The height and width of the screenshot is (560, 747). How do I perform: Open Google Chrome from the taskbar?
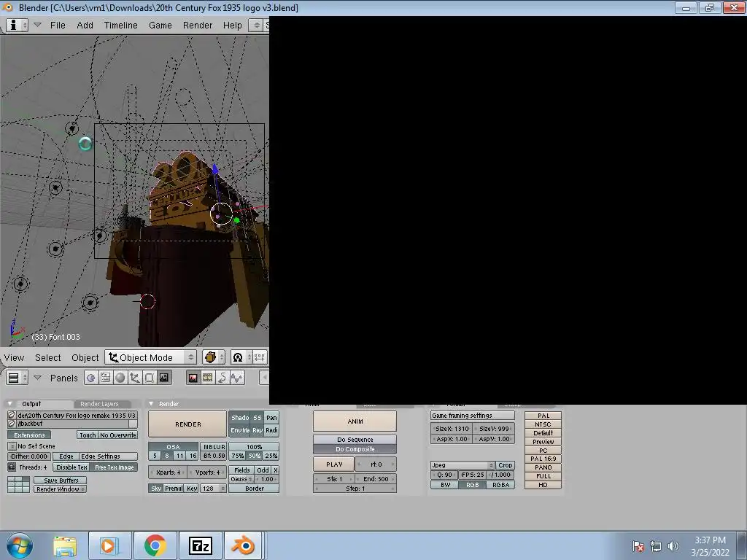pos(155,545)
